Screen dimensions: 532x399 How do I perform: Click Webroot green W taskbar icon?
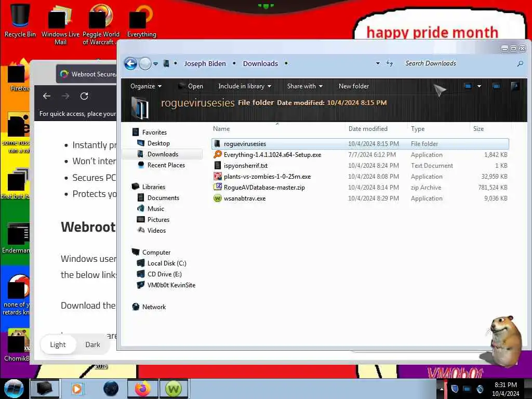click(x=174, y=389)
